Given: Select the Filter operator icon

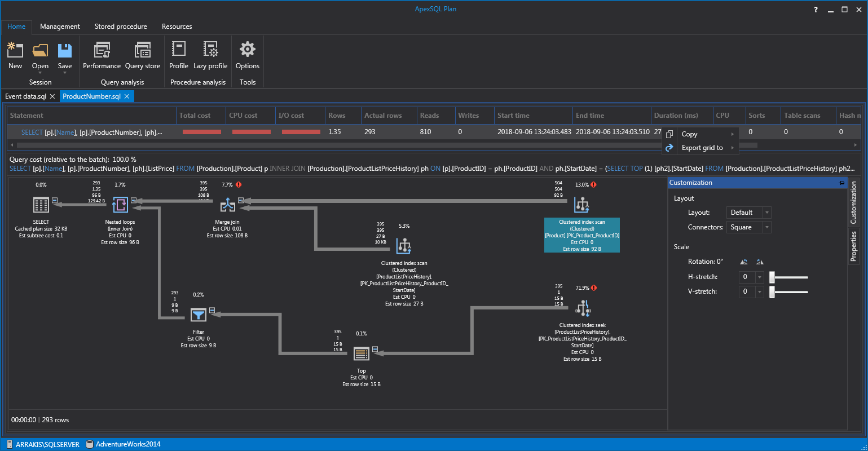Looking at the screenshot, I should click(x=199, y=315).
